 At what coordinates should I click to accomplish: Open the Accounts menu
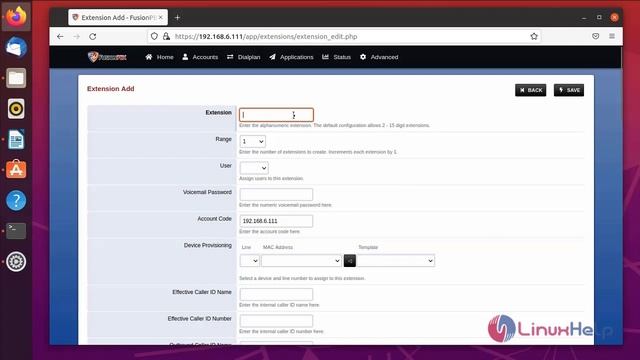coord(200,57)
